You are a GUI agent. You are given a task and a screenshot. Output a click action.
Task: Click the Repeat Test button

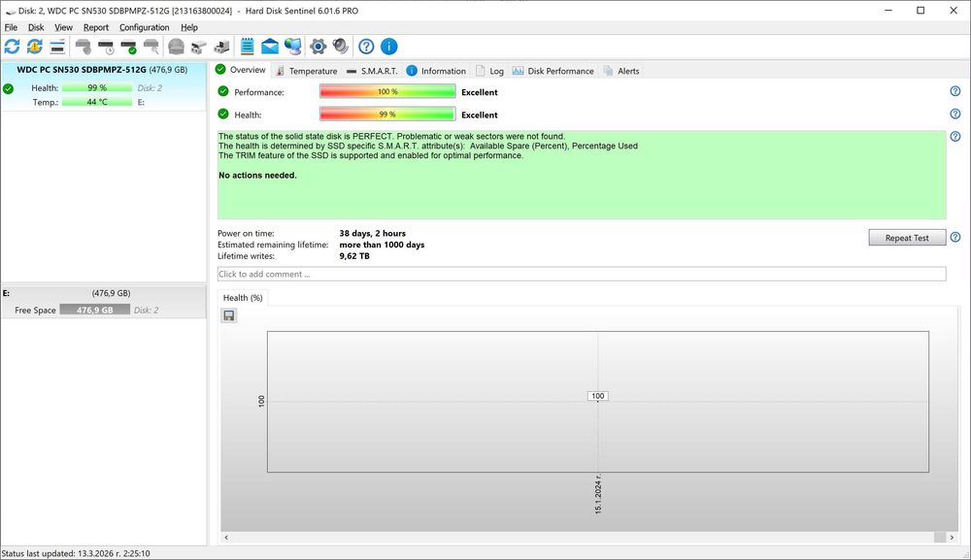[x=907, y=238]
